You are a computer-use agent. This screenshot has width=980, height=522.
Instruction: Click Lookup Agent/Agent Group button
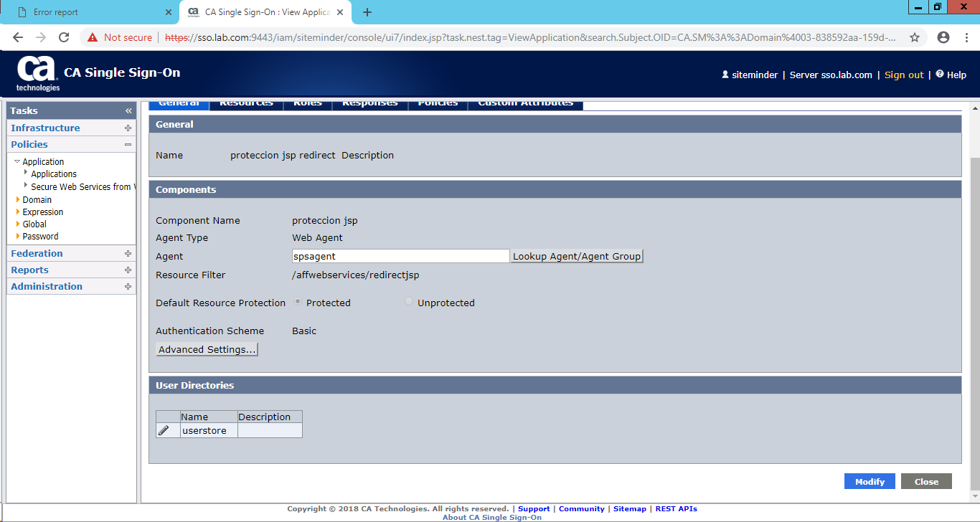577,256
